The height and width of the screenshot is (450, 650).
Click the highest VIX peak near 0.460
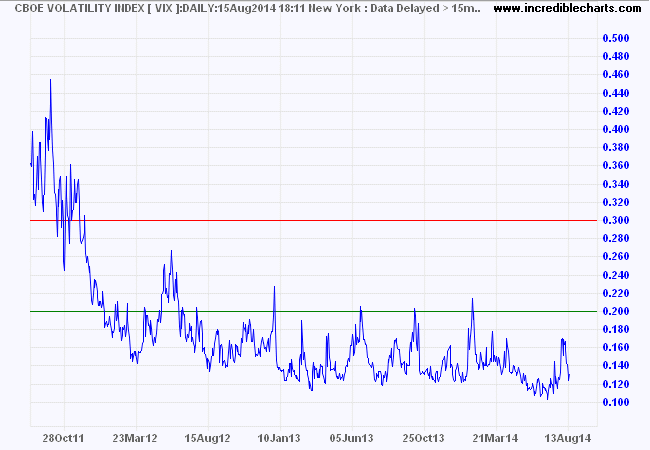coord(51,80)
